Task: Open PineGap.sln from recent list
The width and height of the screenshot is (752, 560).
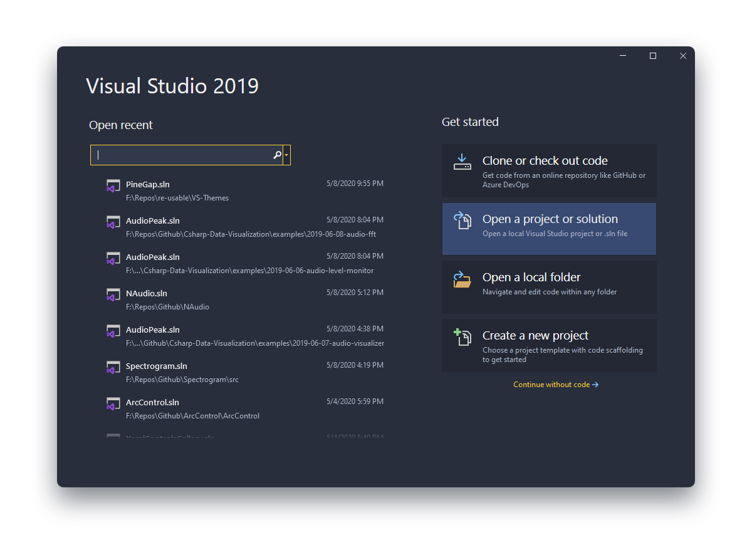Action: 244,190
